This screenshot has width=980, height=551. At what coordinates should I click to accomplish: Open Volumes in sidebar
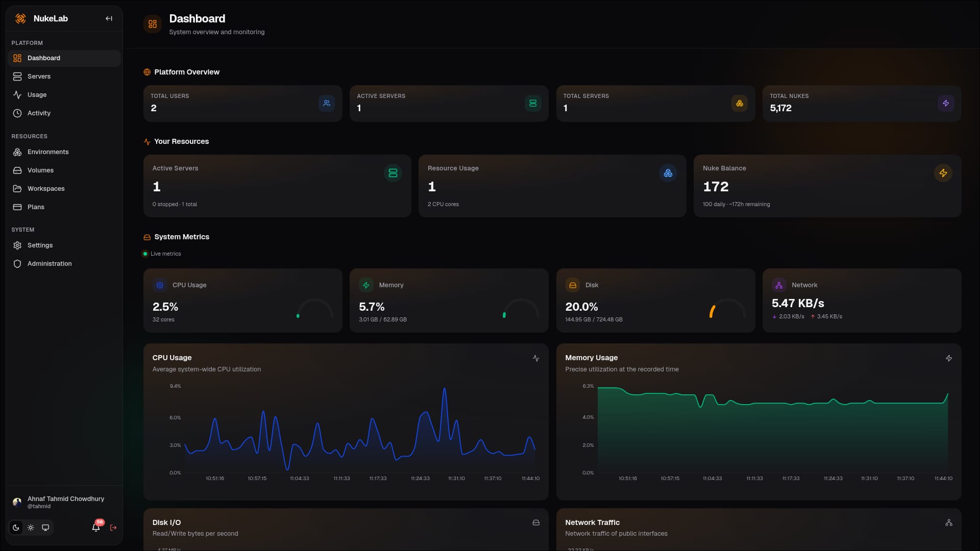(64, 170)
